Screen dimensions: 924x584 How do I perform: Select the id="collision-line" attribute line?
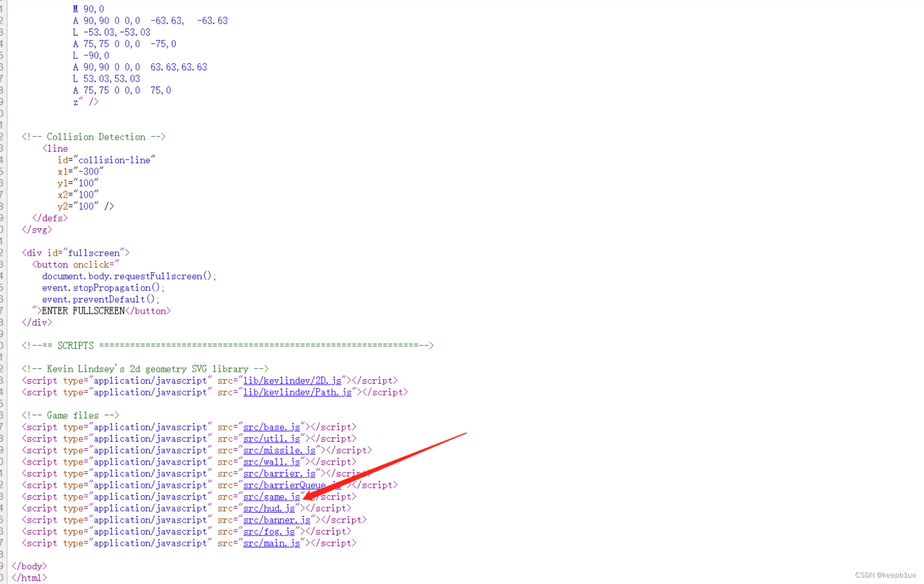[106, 160]
